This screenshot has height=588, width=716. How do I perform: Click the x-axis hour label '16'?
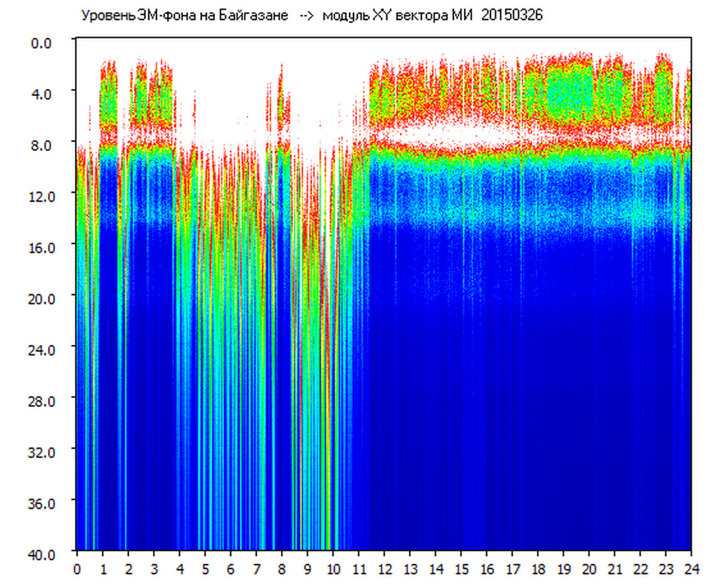tap(487, 569)
